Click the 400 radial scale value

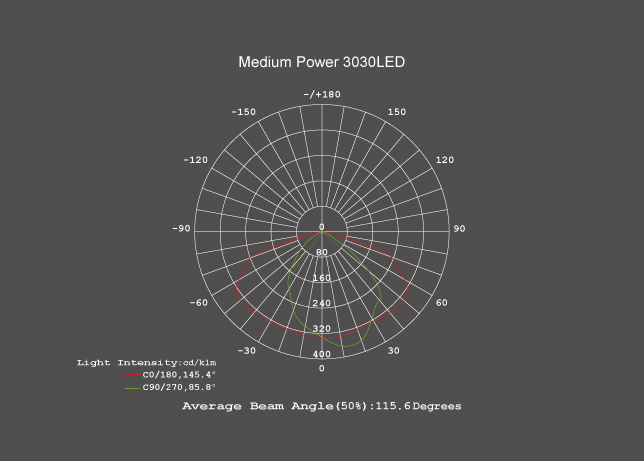tap(321, 354)
